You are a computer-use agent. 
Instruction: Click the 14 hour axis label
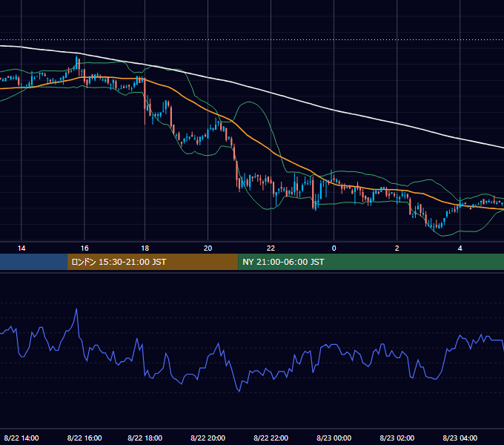tap(21, 248)
